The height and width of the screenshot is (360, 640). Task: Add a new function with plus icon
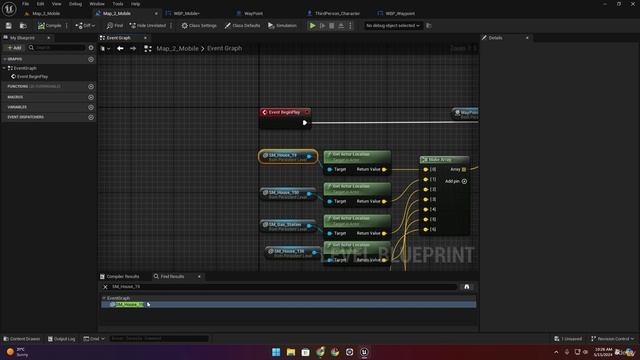[x=91, y=87]
